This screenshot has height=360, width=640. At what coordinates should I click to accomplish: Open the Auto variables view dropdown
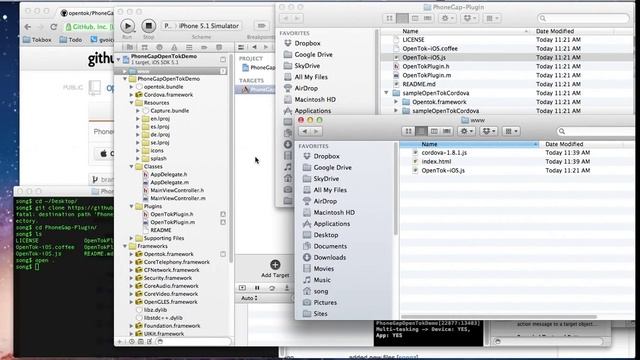[249, 298]
